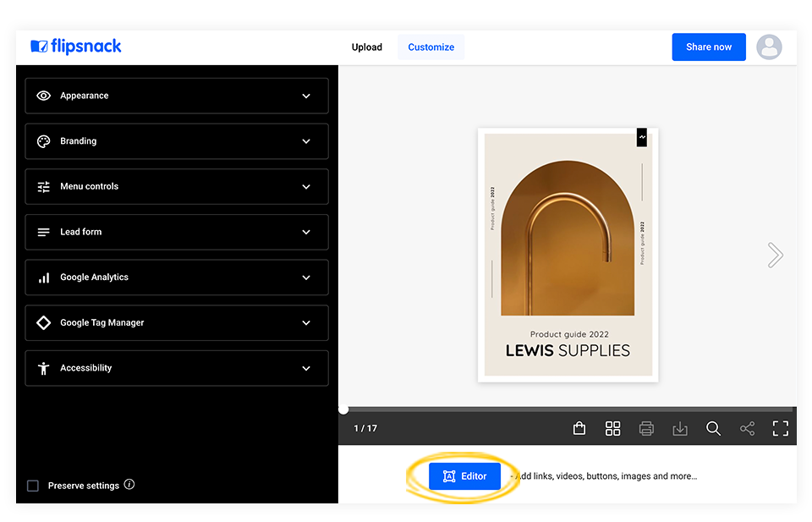Open search within the flipbook
This screenshot has height=522, width=812.
pyautogui.click(x=714, y=428)
